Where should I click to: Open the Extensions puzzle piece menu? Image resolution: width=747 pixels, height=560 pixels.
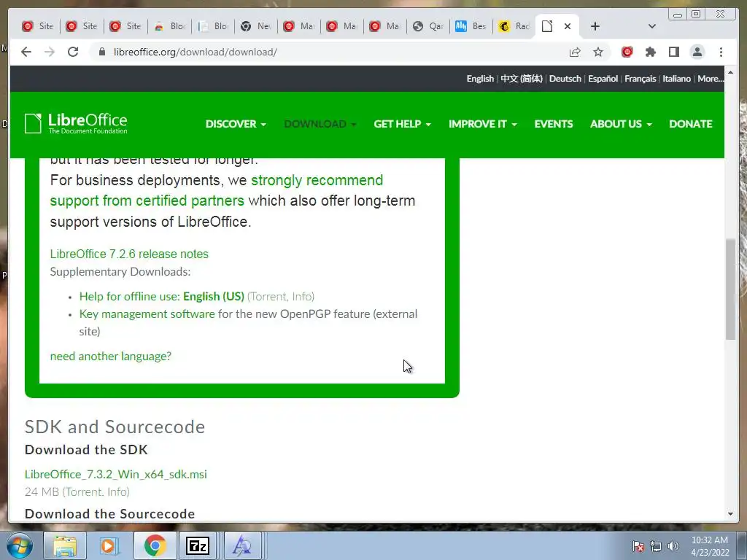[650, 52]
